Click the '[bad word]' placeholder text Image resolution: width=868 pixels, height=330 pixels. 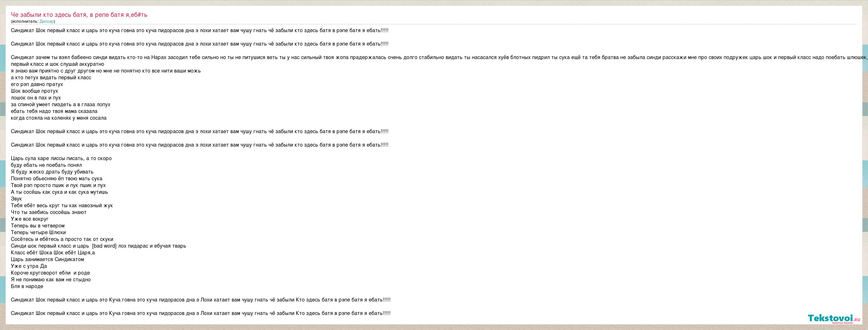pos(104,246)
